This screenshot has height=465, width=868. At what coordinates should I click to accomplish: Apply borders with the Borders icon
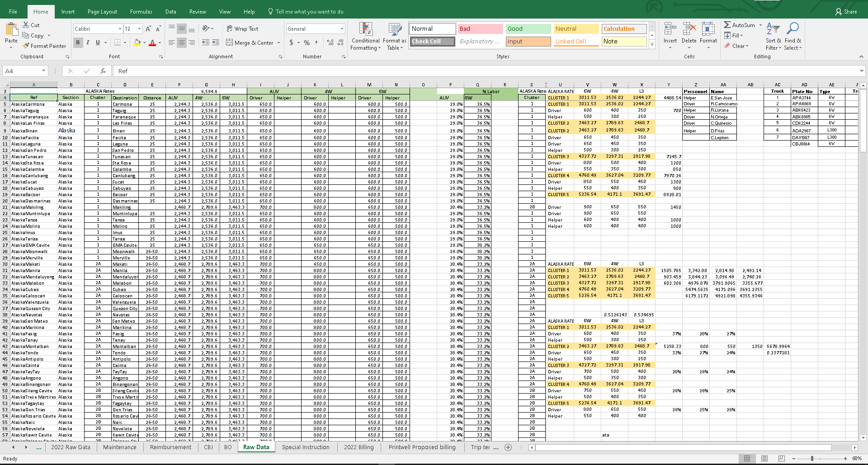pos(117,42)
